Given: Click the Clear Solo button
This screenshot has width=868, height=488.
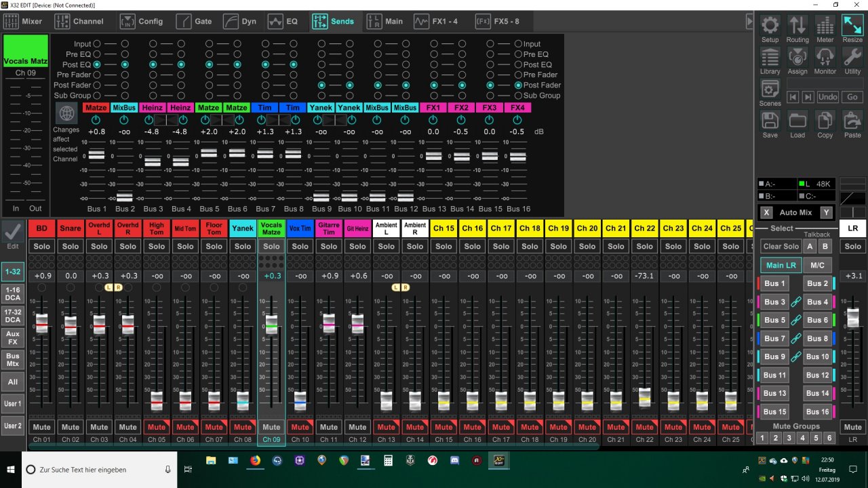Looking at the screenshot, I should [x=781, y=247].
